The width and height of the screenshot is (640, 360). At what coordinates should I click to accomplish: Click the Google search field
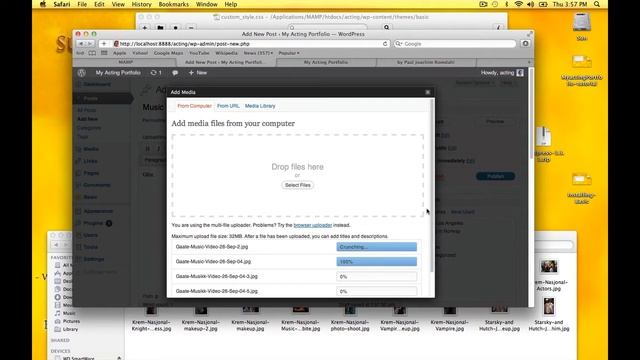coord(455,44)
